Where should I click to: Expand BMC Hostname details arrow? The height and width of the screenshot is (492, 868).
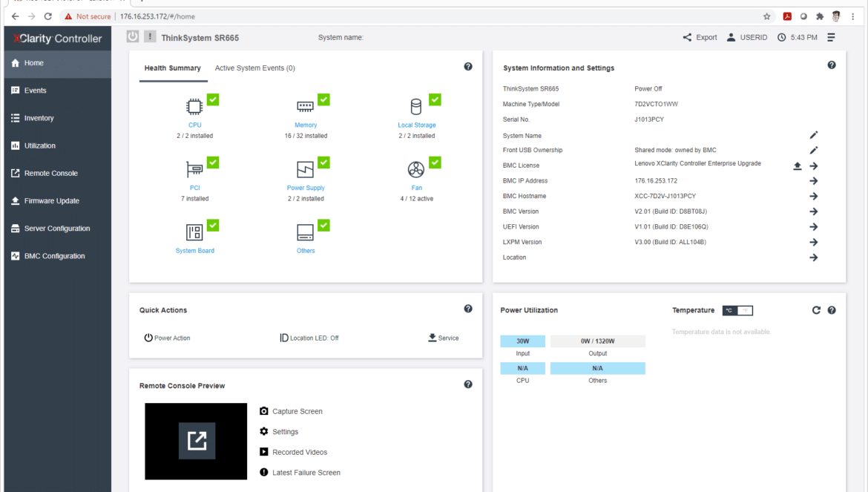[814, 197]
